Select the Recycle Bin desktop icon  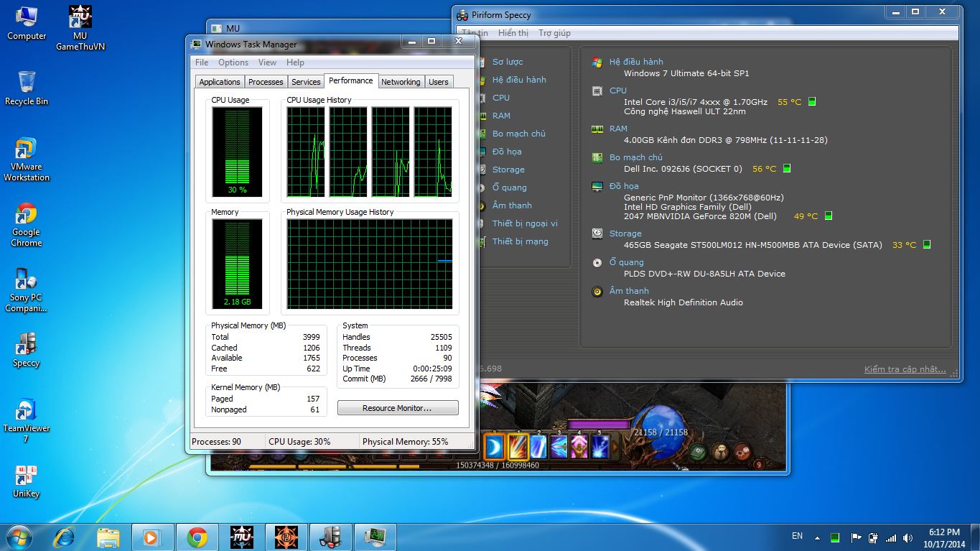(27, 88)
